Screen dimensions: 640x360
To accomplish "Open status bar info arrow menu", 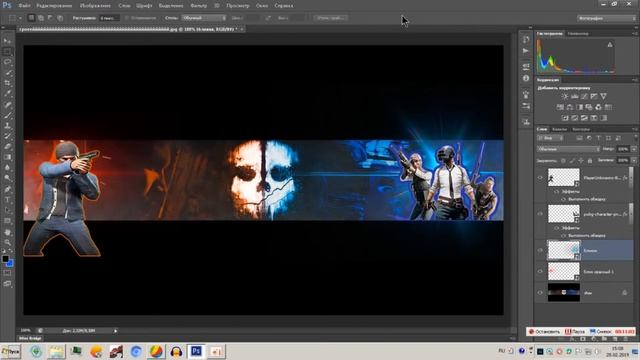I will 116,331.
